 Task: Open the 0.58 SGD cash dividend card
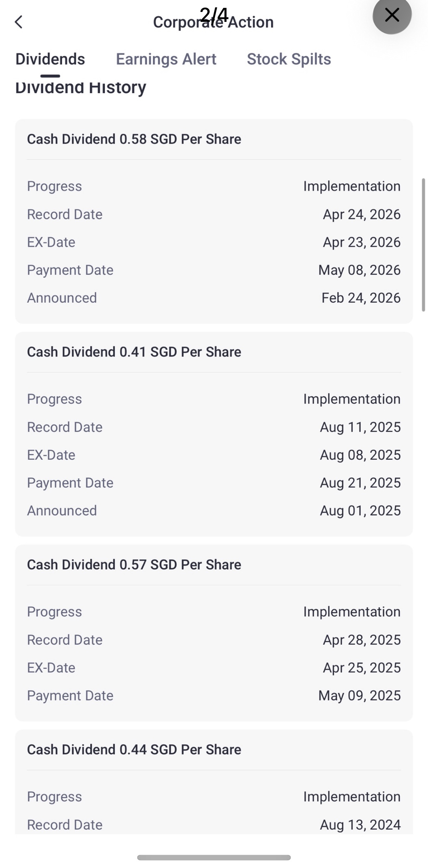tap(214, 221)
